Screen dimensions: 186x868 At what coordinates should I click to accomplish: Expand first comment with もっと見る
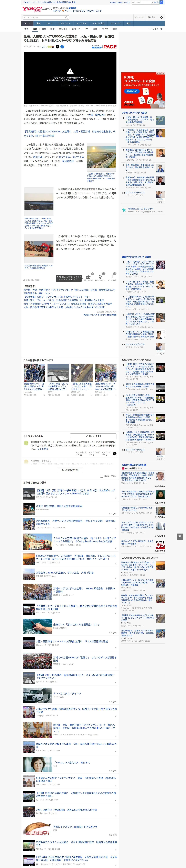pyautogui.click(x=43, y=449)
